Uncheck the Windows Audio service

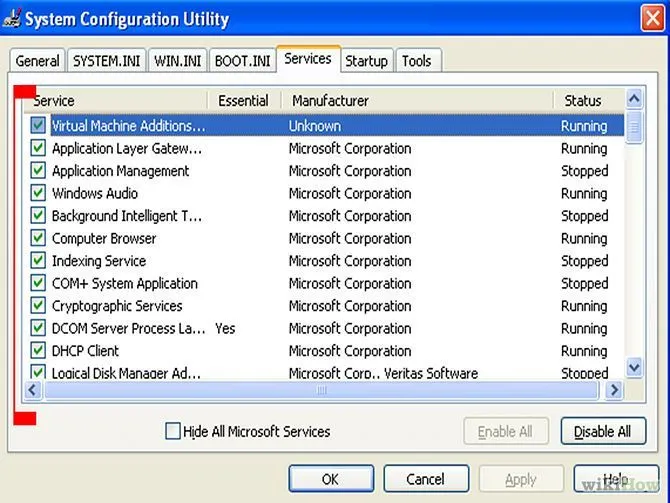[x=38, y=193]
